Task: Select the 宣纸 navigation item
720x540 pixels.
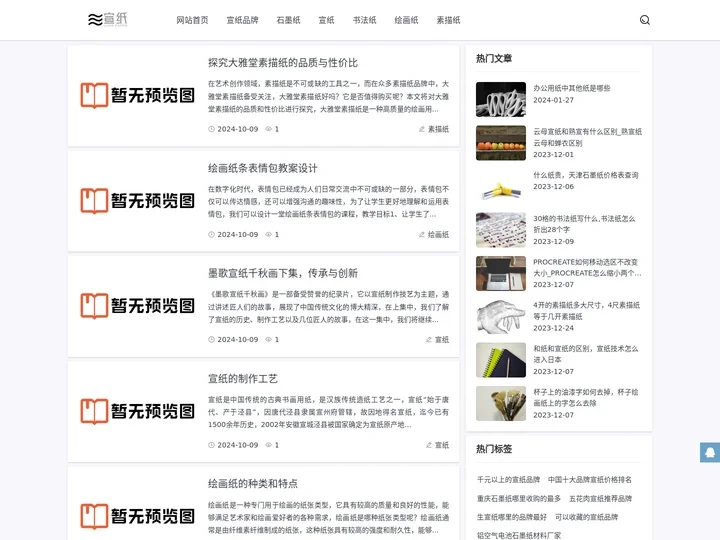Action: [326, 20]
